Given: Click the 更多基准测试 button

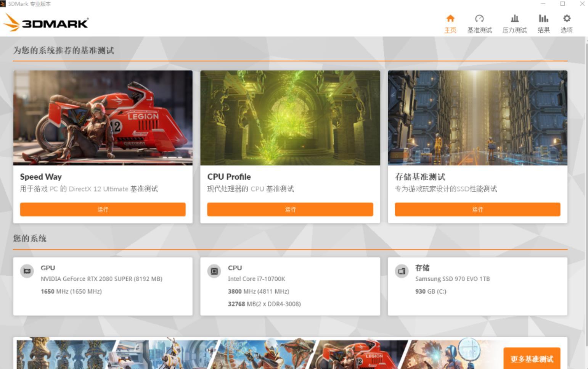Looking at the screenshot, I should point(532,358).
